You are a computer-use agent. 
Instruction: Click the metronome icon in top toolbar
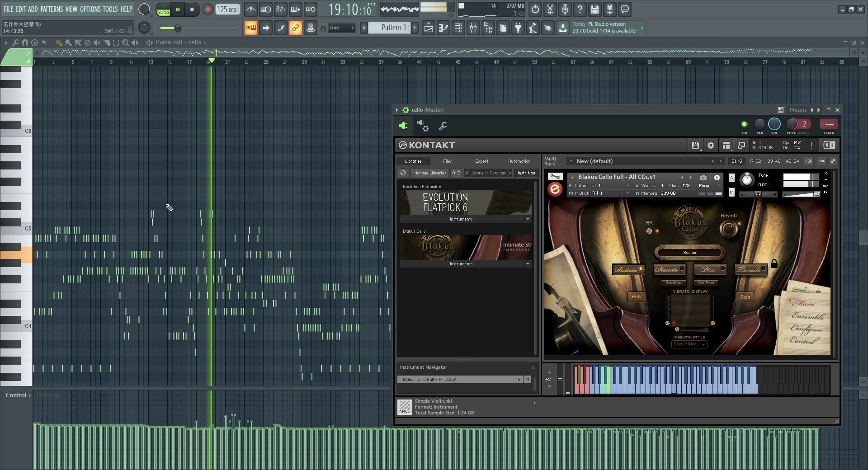[251, 9]
